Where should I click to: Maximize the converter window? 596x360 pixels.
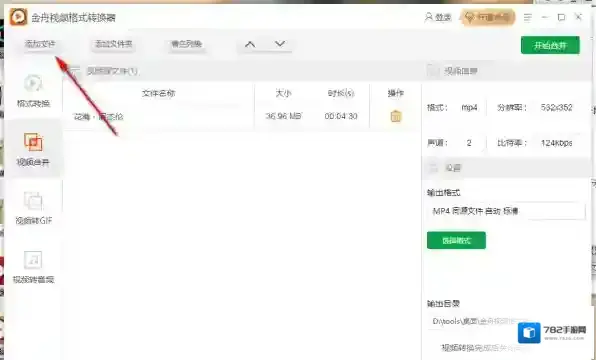click(561, 17)
